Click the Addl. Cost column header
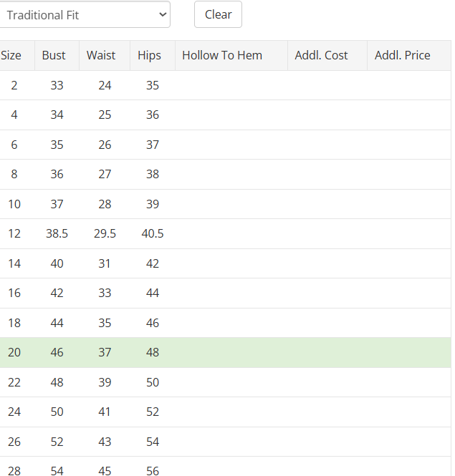Screen dimensions: 455x476 tap(321, 55)
